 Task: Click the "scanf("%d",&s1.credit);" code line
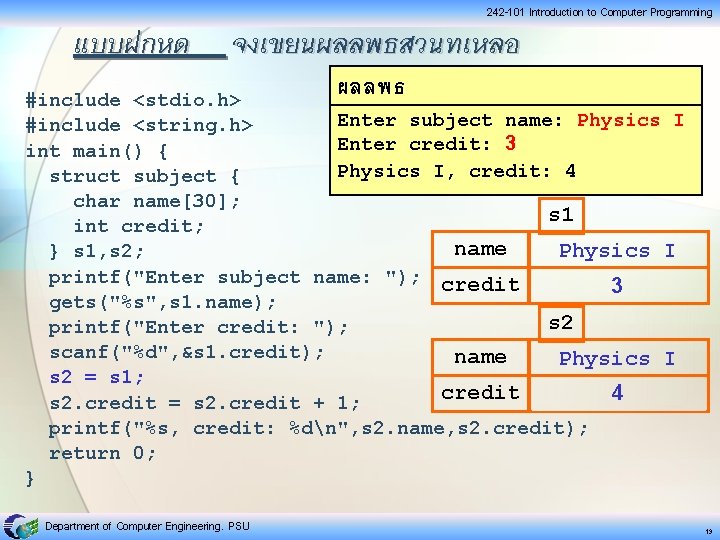[x=187, y=353]
